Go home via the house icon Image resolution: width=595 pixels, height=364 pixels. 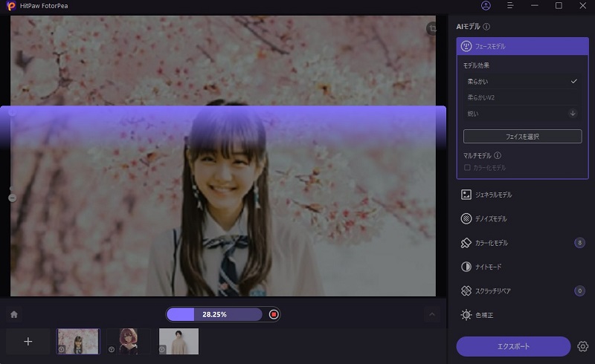coord(14,314)
